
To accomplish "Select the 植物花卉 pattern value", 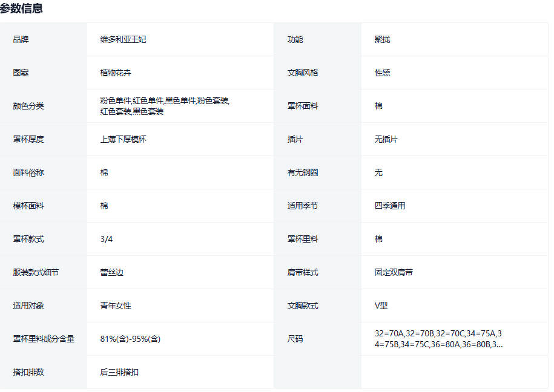I will click(116, 73).
